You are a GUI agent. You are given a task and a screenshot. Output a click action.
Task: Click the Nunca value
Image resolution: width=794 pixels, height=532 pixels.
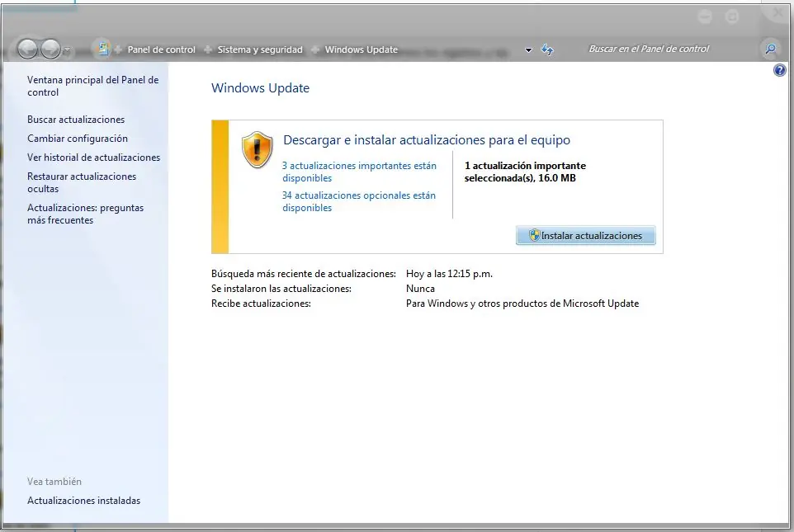click(420, 289)
